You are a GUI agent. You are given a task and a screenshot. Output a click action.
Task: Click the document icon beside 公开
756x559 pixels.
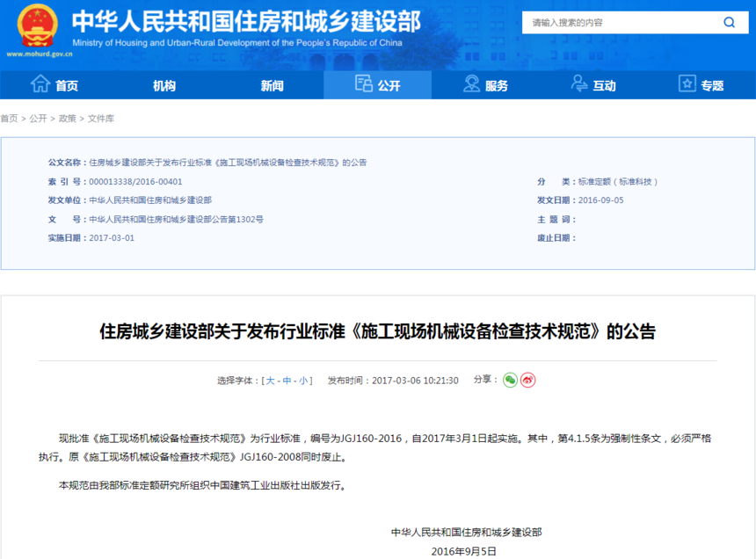(364, 83)
